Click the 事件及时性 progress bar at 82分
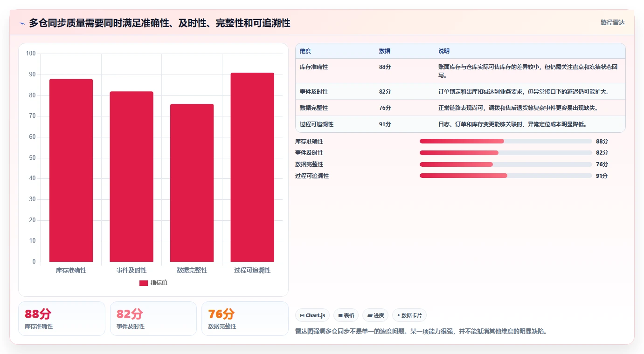The width and height of the screenshot is (644, 354). click(x=506, y=153)
